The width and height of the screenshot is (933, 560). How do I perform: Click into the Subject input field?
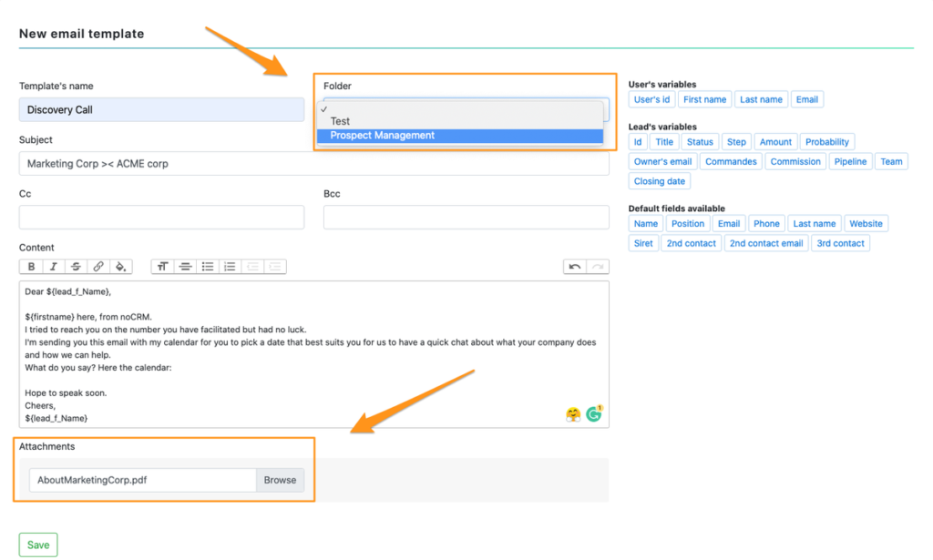[313, 164]
